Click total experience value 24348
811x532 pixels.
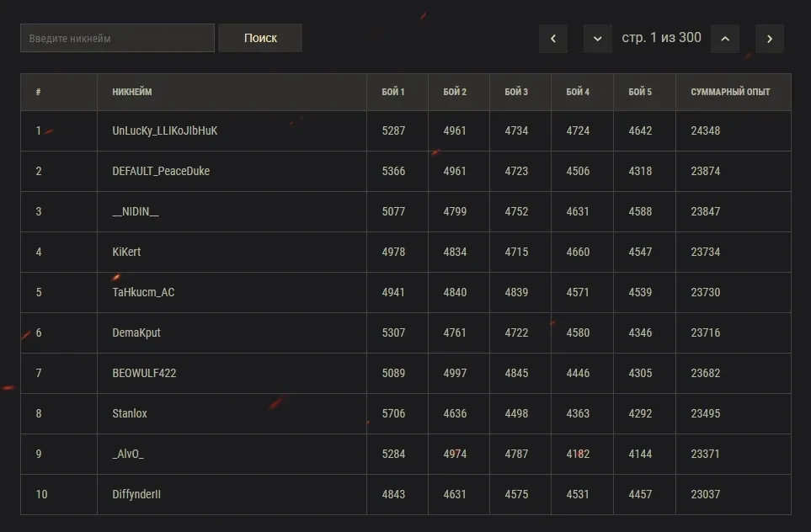706,131
